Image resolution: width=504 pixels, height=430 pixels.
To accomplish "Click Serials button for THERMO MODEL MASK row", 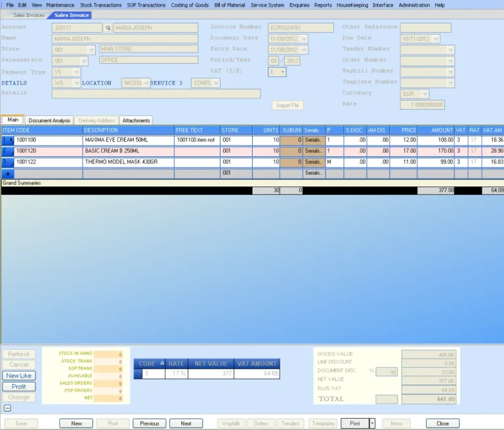I will coord(314,161).
